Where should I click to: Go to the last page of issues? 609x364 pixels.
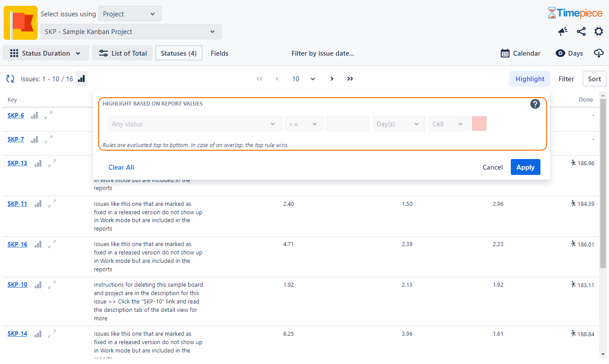[350, 79]
